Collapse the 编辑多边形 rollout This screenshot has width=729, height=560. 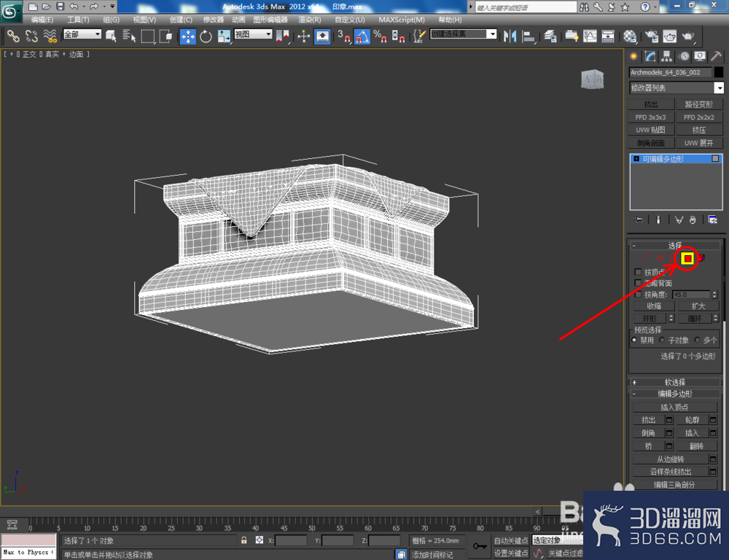[x=674, y=394]
